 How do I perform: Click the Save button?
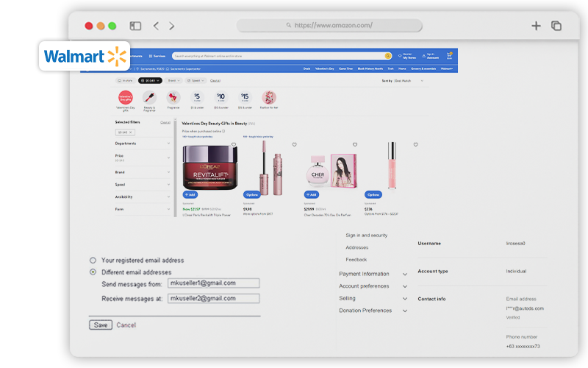[x=100, y=325]
